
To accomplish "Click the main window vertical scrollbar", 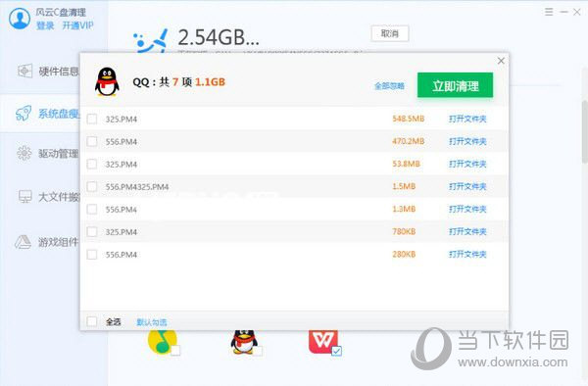I will 585,131.
